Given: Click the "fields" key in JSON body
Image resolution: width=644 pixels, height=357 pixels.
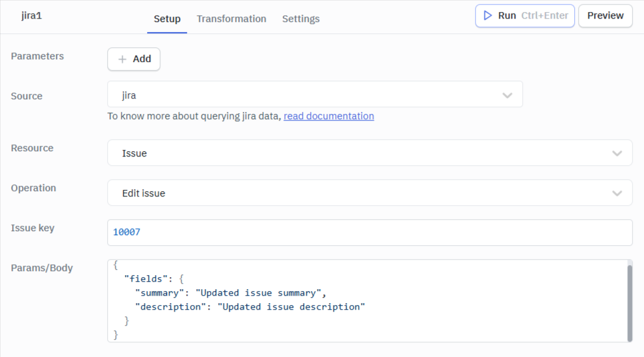Looking at the screenshot, I should click(x=146, y=279).
